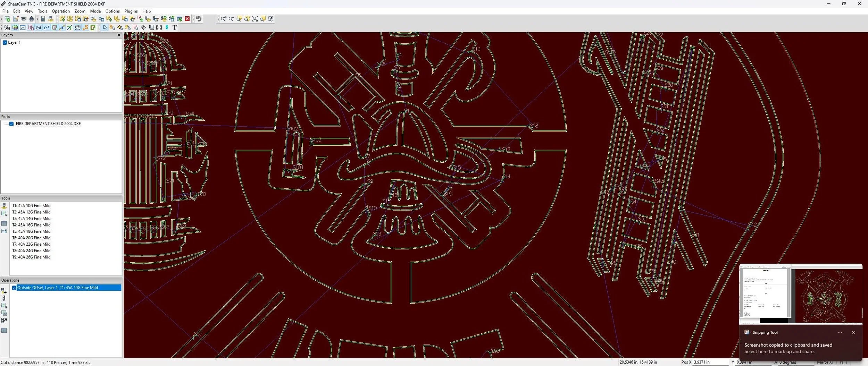Click the red X delete icon in toolbar
Image resolution: width=868 pixels, height=366 pixels.
[187, 19]
